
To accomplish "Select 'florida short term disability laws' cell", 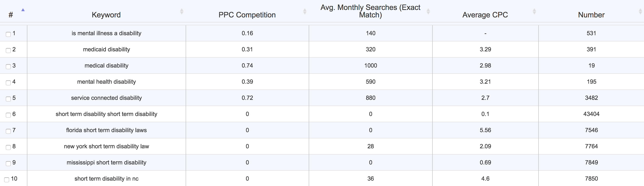I will coord(106,130).
